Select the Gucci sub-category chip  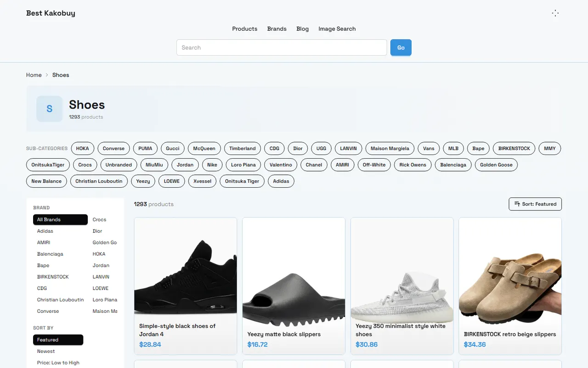(173, 149)
